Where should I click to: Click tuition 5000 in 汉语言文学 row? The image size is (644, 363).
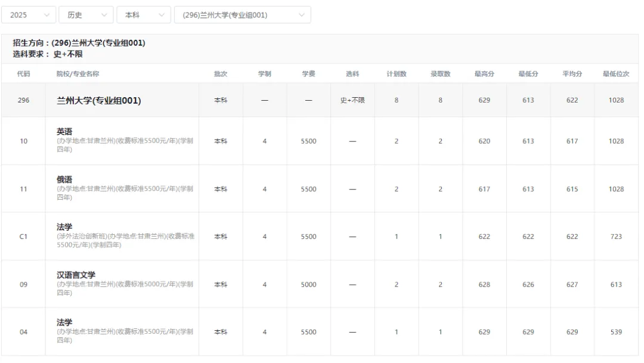pyautogui.click(x=308, y=284)
